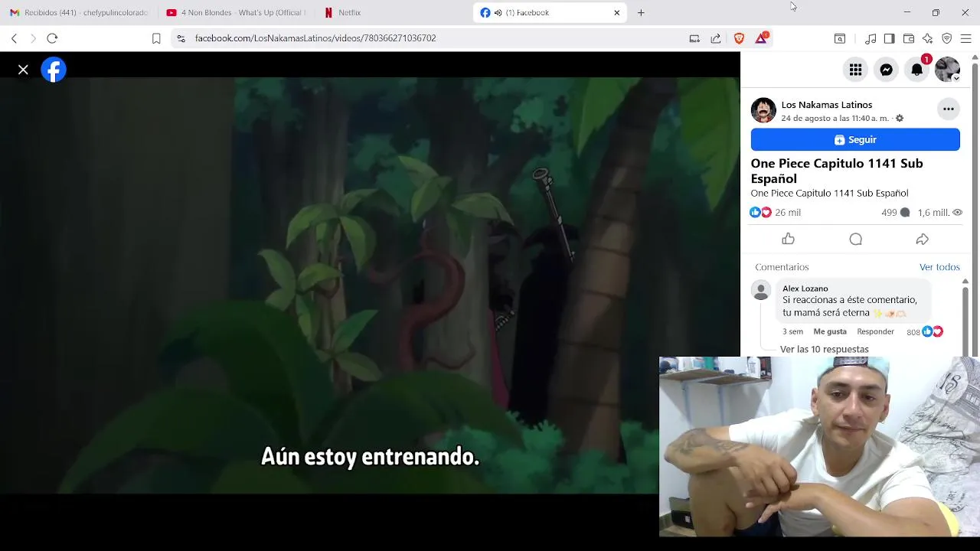The width and height of the screenshot is (980, 551).
Task: Open the browser tab search icon
Action: click(x=840, y=38)
